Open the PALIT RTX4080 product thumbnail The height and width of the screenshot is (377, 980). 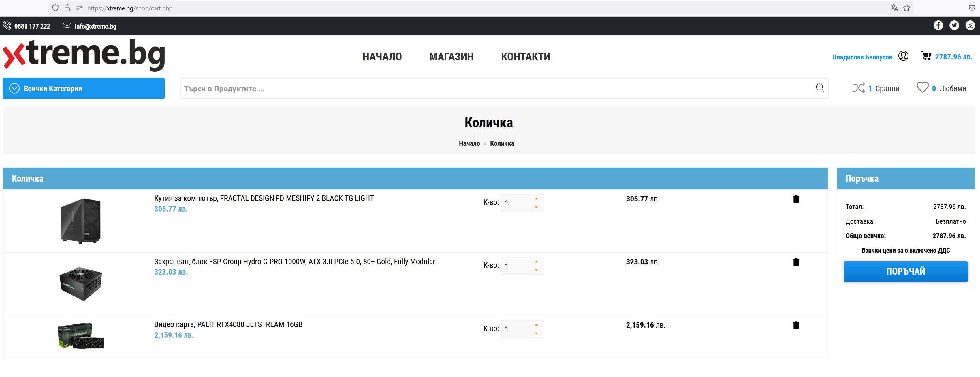(81, 336)
